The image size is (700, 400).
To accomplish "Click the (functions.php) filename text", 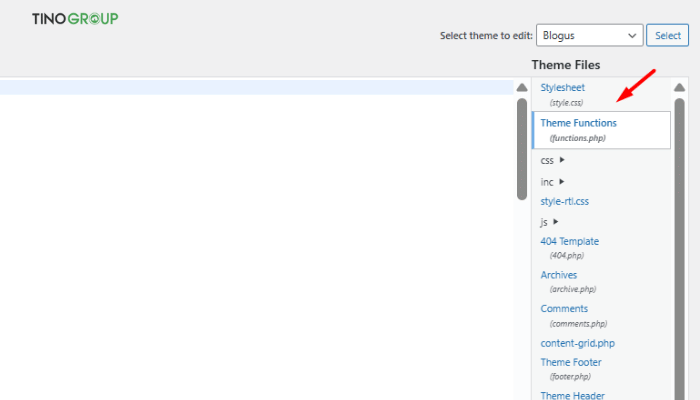I will [x=577, y=138].
